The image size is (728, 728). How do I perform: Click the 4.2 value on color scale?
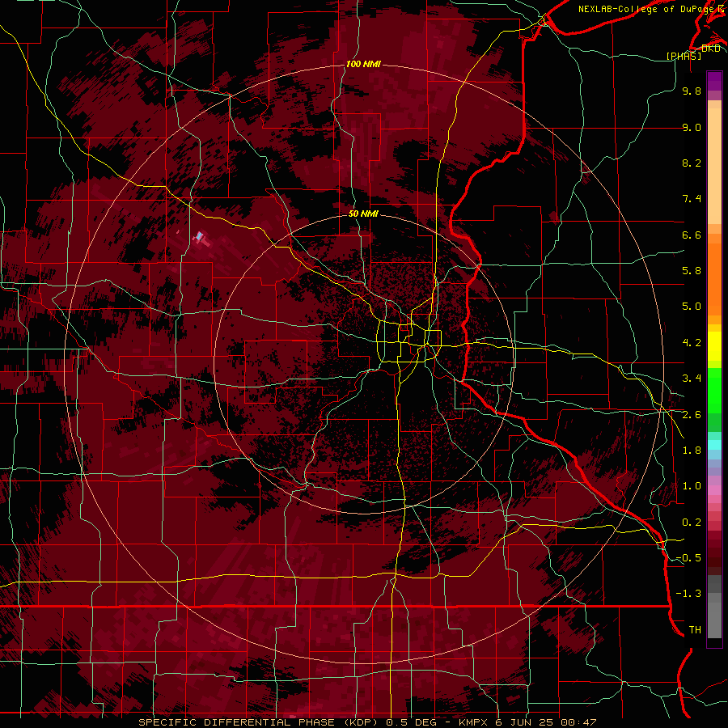click(692, 343)
